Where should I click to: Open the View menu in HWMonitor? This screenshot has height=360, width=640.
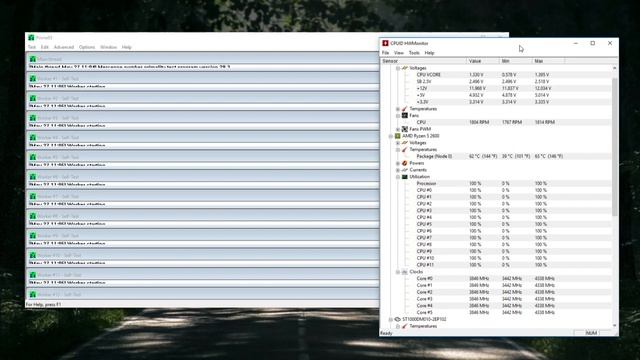tap(399, 53)
